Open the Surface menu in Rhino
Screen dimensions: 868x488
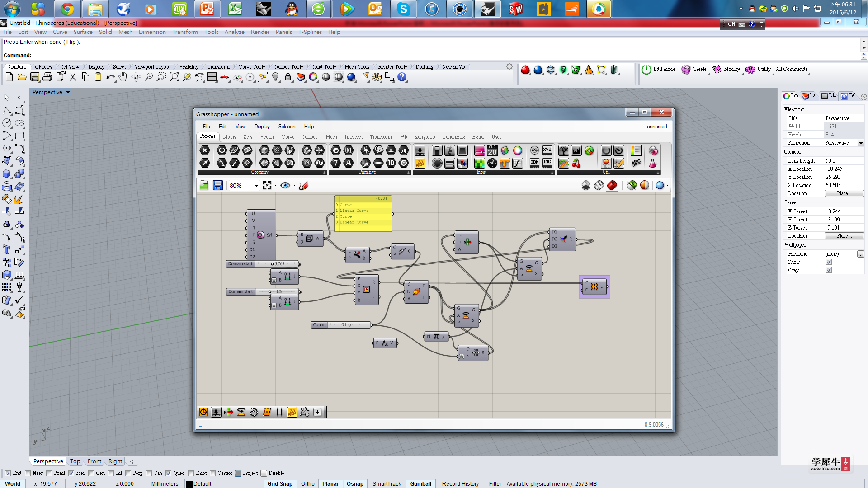[x=83, y=32]
